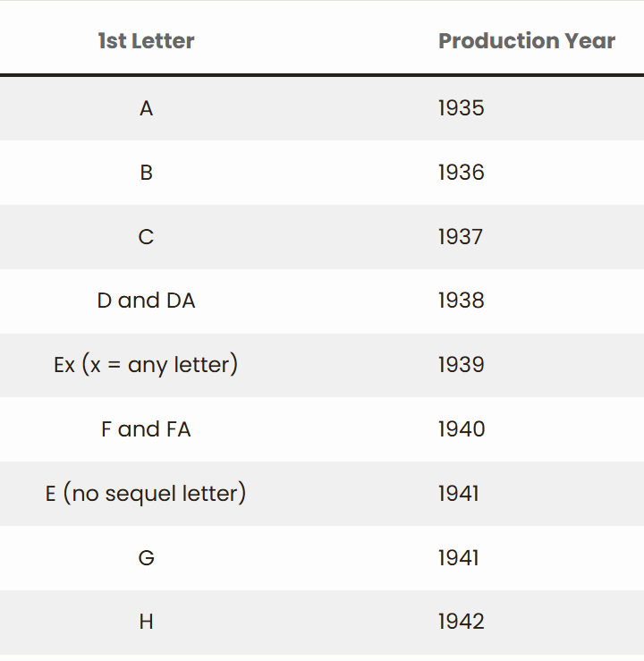The image size is (644, 661).
Task: Click the letter C cell
Action: point(147,237)
